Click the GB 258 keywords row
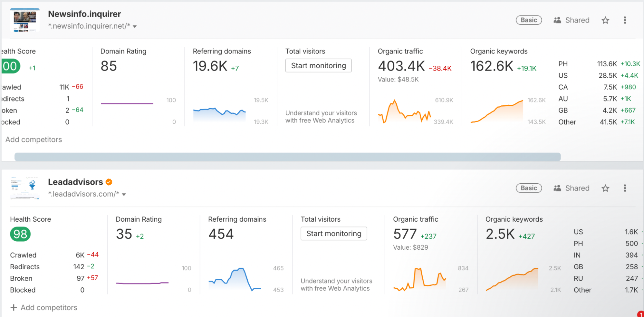 [609, 267]
